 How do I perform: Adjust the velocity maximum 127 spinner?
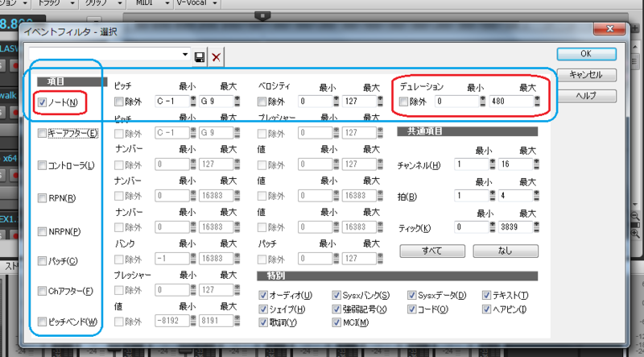pyautogui.click(x=380, y=102)
